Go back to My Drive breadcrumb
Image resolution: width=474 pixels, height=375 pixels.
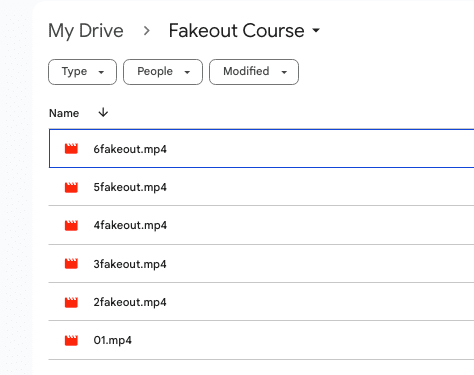pos(86,31)
